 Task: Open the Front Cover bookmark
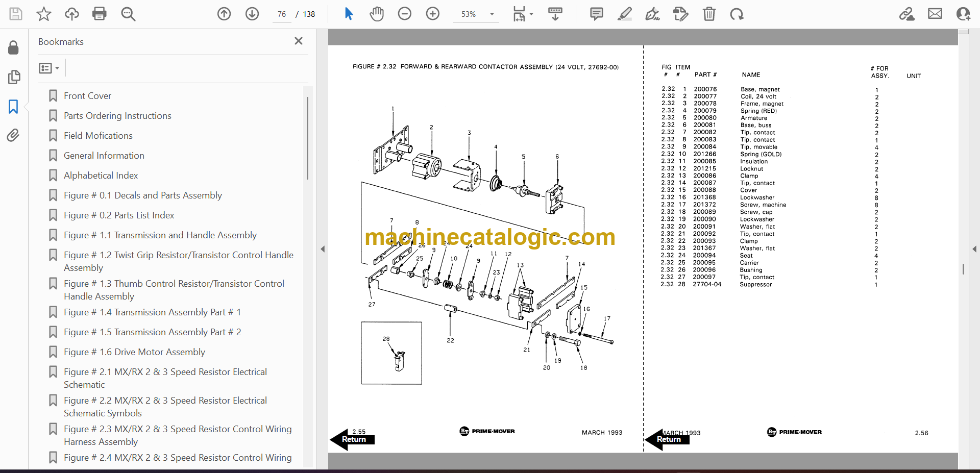87,96
